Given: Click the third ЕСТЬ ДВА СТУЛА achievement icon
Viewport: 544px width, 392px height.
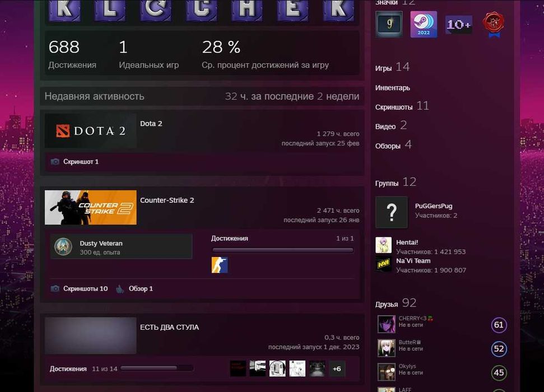Looking at the screenshot, I should point(277,368).
